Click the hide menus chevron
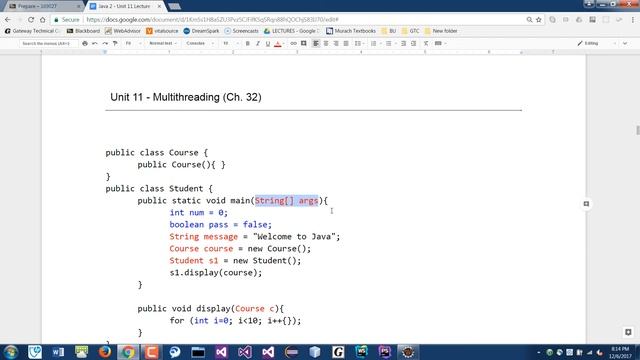Screen dimensions: 640x360 point(625,43)
